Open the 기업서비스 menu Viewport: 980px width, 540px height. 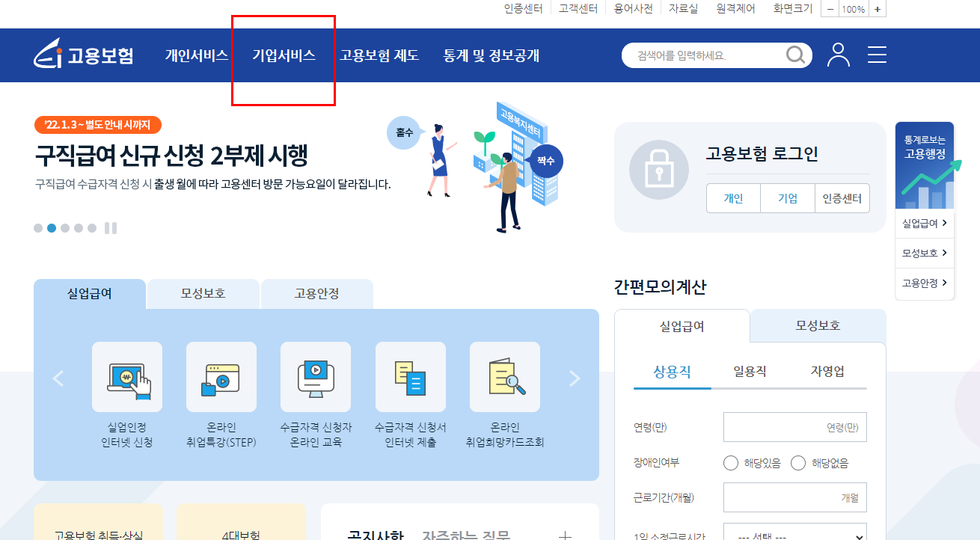point(284,55)
